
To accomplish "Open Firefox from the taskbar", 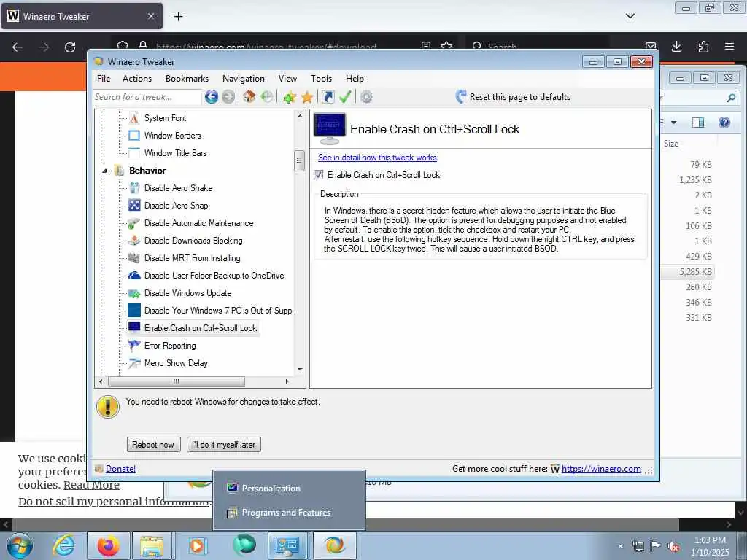I will (108, 545).
